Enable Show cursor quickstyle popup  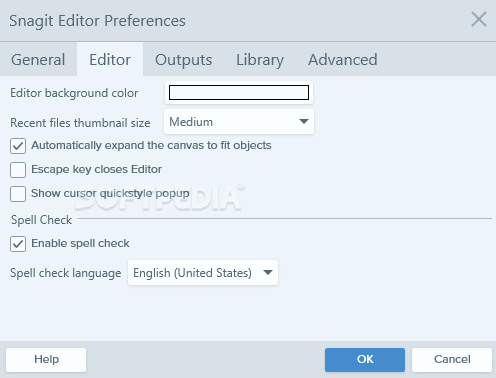tap(18, 194)
